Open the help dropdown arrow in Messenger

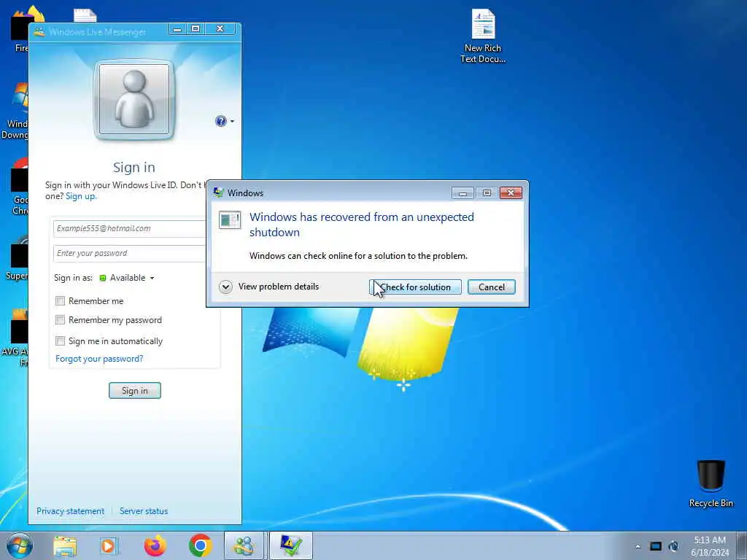click(x=232, y=122)
